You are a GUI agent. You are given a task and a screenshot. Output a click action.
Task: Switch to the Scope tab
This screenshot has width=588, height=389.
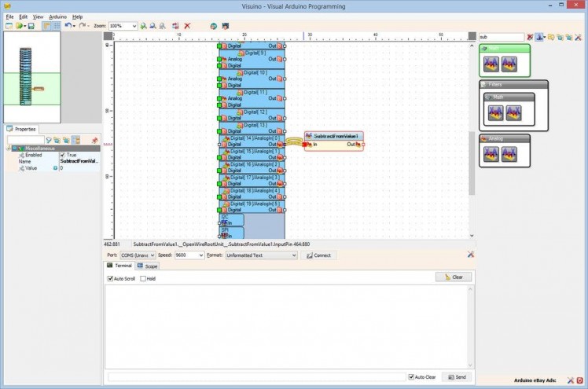coord(149,266)
